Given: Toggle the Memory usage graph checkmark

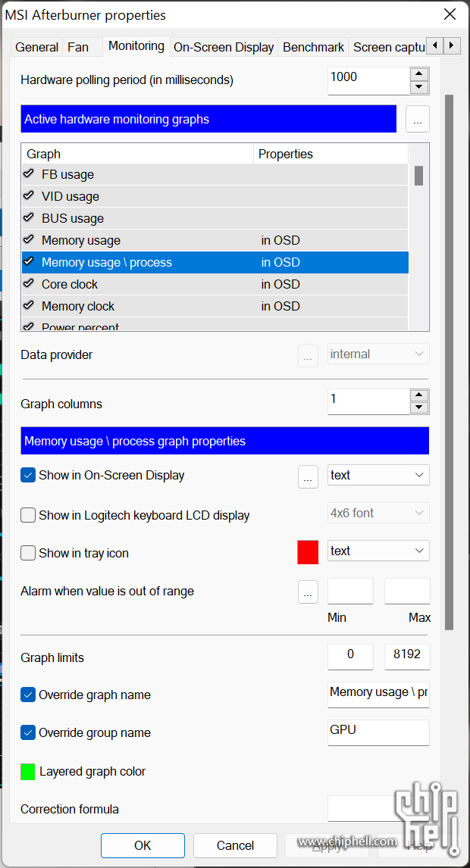Looking at the screenshot, I should click(x=28, y=239).
